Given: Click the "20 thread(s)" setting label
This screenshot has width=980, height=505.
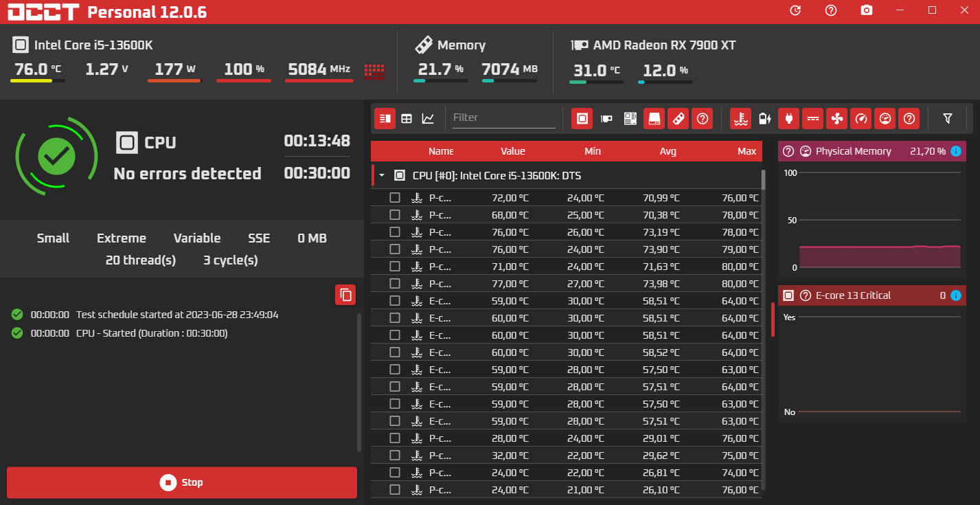Looking at the screenshot, I should 141,260.
